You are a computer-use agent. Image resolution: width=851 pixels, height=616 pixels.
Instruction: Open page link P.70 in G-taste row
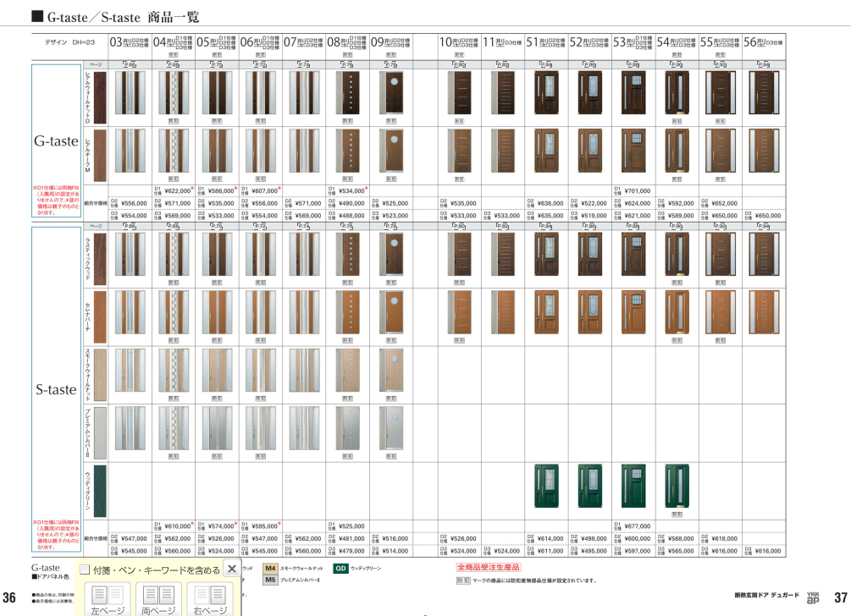coord(217,64)
